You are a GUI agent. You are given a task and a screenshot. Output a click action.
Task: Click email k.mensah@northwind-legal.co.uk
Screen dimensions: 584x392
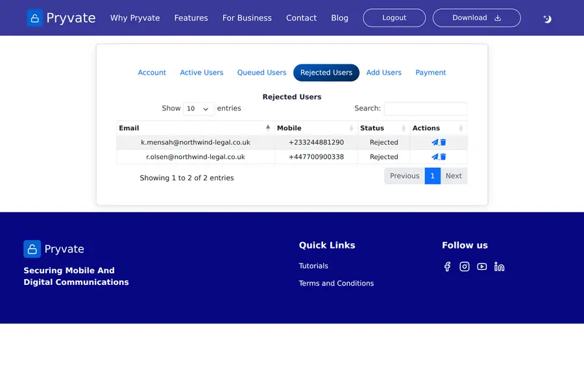pos(195,142)
